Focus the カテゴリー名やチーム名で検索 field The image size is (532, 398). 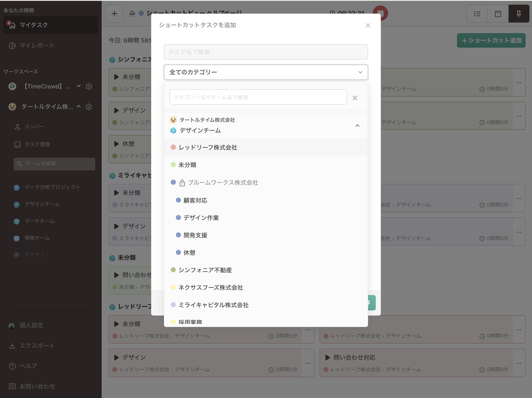click(x=258, y=97)
